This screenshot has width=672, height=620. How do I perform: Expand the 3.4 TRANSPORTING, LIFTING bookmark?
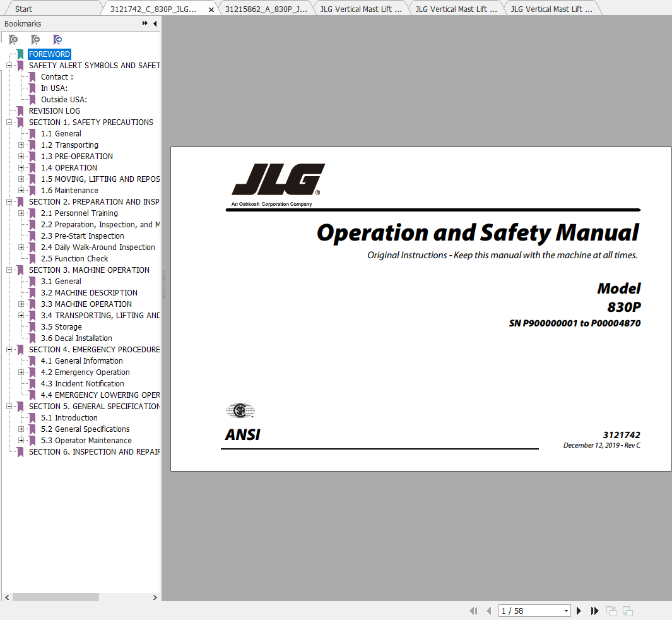click(x=21, y=316)
